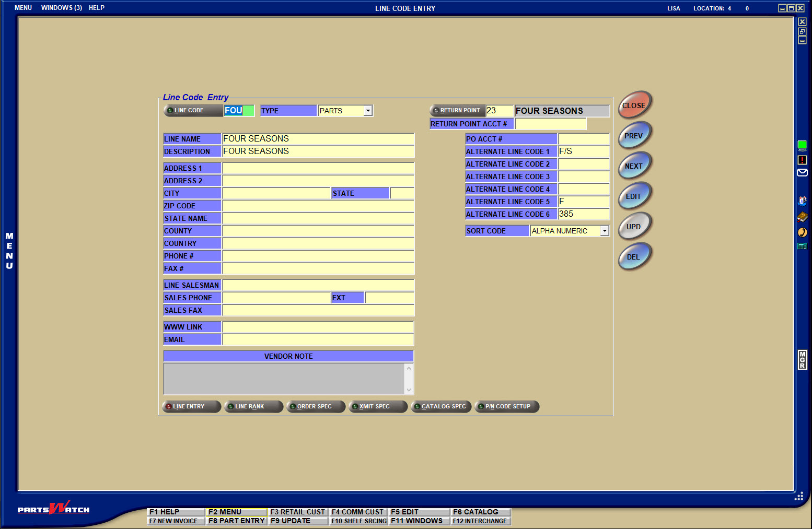Open the mail envelope icon
Screen dimensions: 812x529
[802, 173]
